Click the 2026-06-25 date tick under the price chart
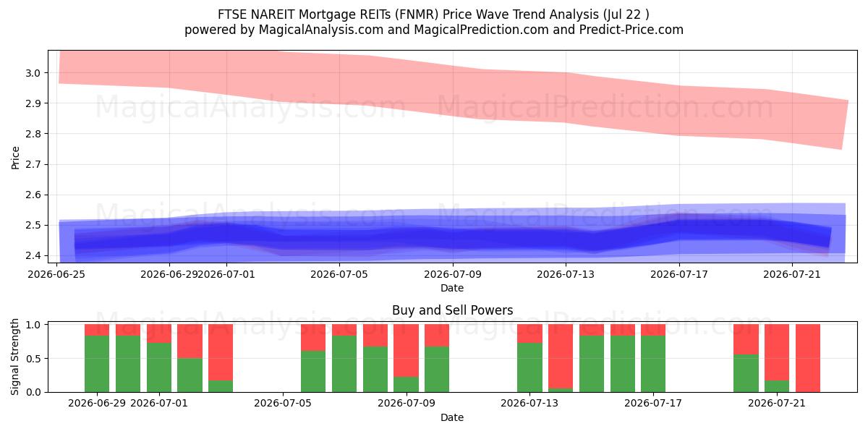Viewport: 868px width, 434px height. tap(56, 274)
